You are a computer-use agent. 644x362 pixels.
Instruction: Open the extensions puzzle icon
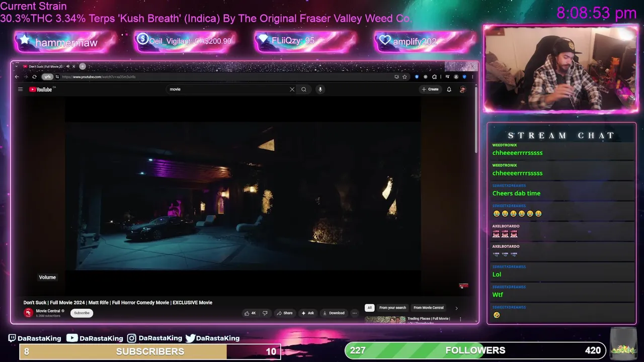coord(434,77)
